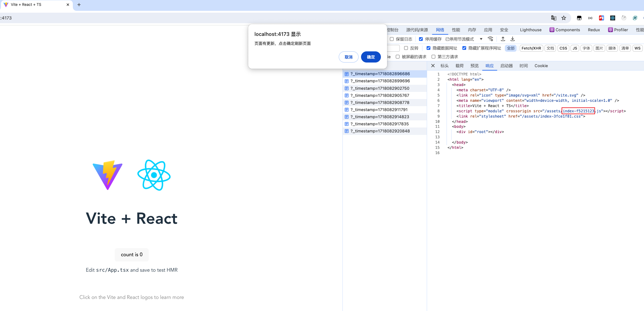644x311 pixels.
Task: Close the request details pane
Action: (x=433, y=66)
